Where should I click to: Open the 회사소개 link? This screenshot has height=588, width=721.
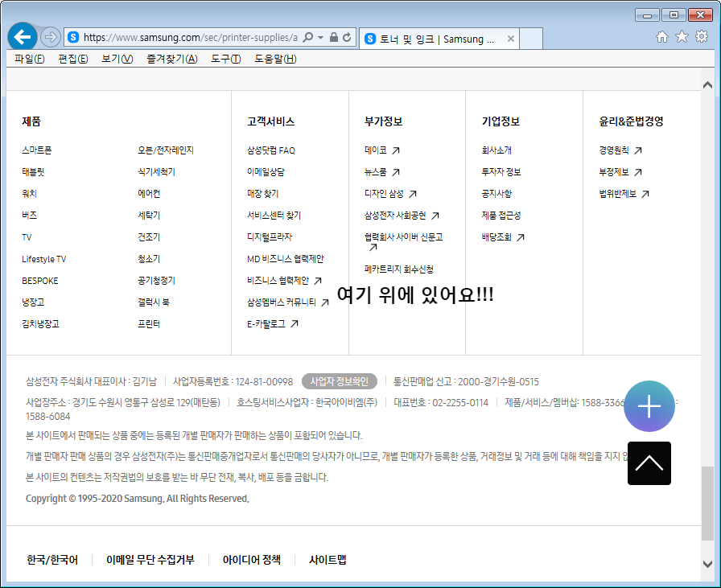[x=496, y=150]
